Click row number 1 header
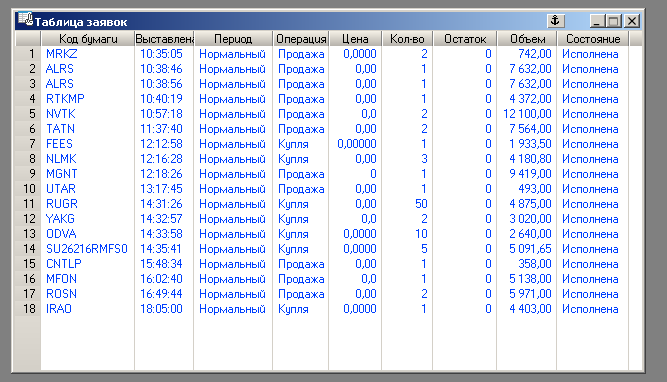Image resolution: width=667 pixels, height=382 pixels. pos(28,54)
